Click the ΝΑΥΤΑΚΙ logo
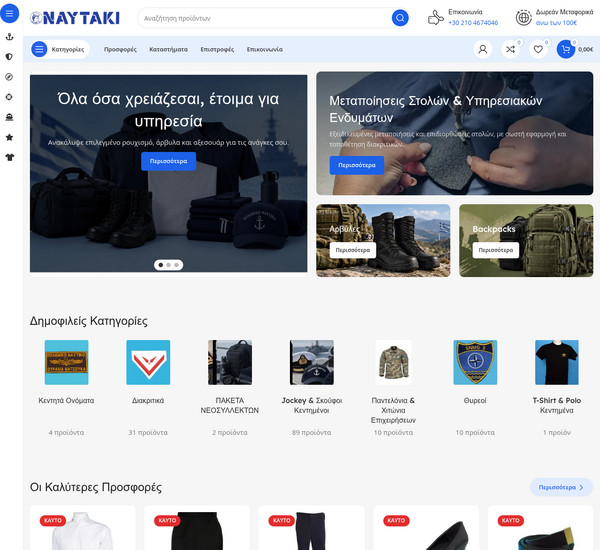Viewport: 600px width, 550px height. (75, 18)
